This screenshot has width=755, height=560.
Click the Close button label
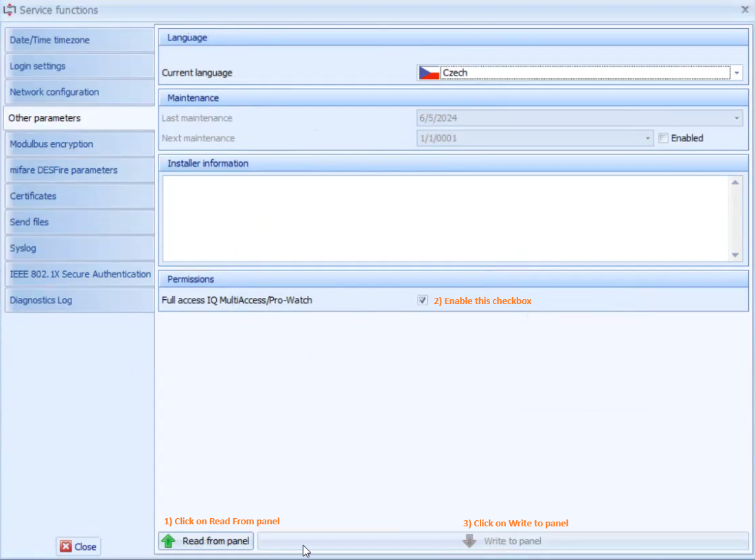pos(85,546)
